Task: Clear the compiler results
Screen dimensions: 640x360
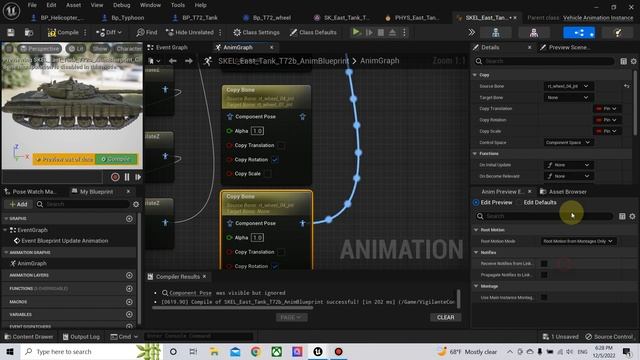Action: coord(445,317)
